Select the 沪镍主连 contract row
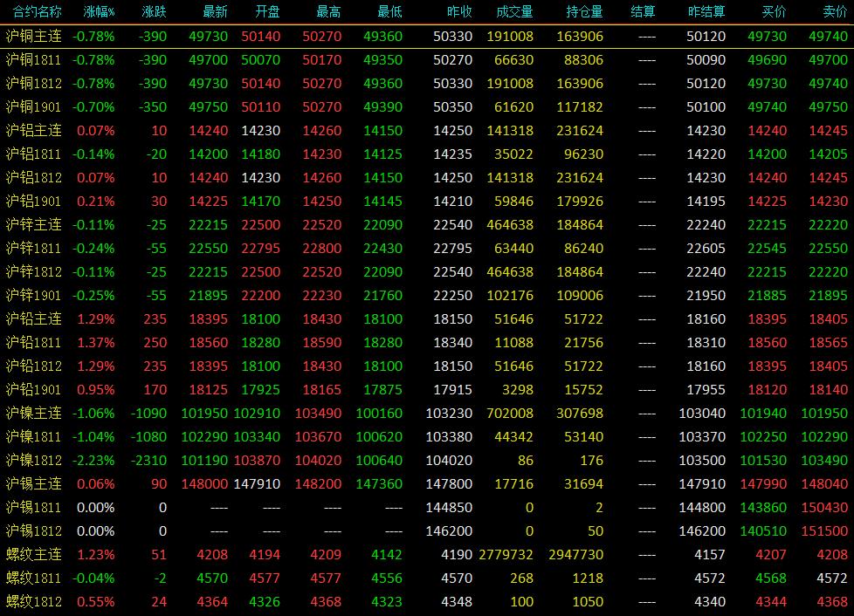 tap(427, 413)
